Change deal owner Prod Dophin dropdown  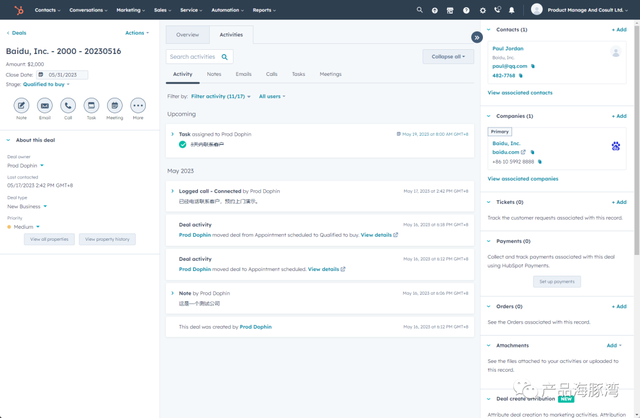pyautogui.click(x=25, y=166)
